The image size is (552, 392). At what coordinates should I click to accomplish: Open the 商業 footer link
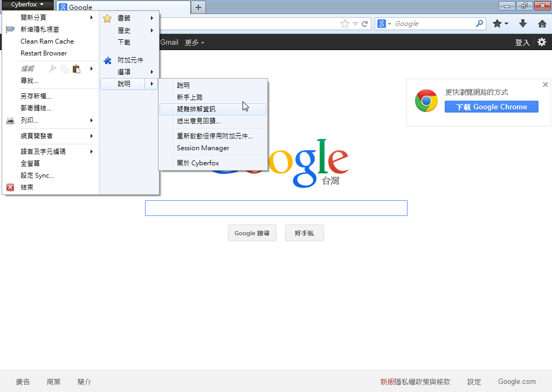(53, 382)
